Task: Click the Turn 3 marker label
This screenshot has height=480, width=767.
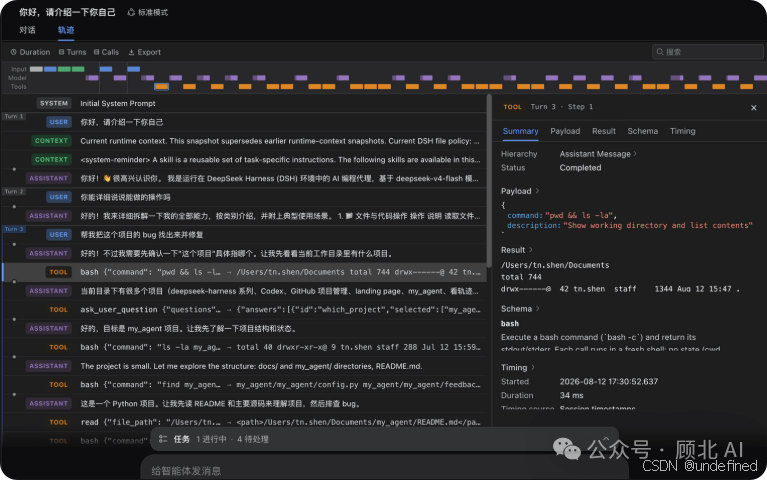Action: click(14, 229)
